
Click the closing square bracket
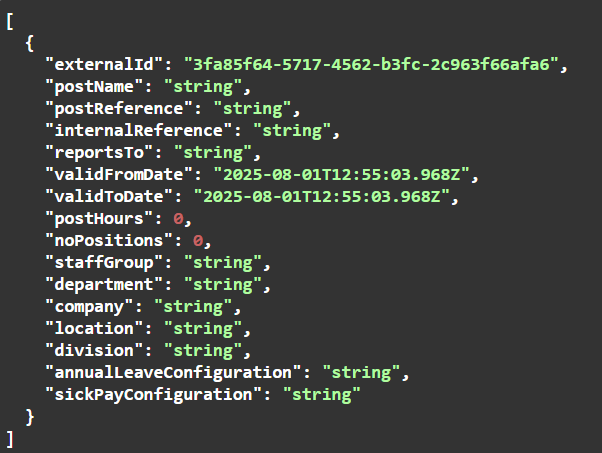pyautogui.click(x=10, y=439)
